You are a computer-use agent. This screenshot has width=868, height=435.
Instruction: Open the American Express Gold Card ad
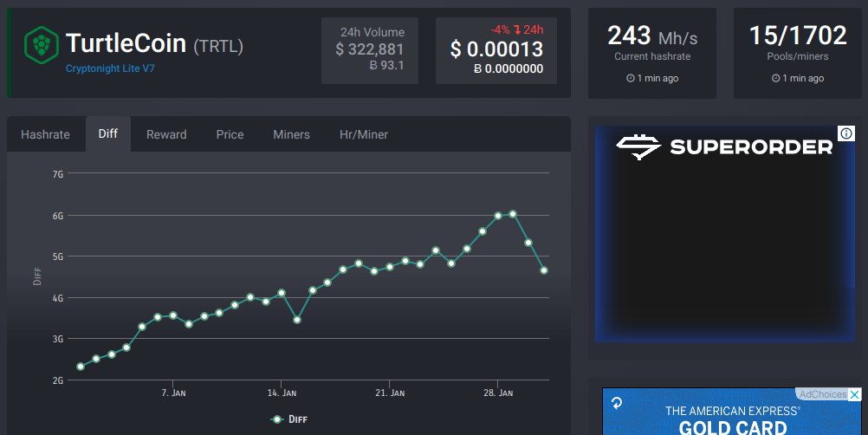[732, 412]
